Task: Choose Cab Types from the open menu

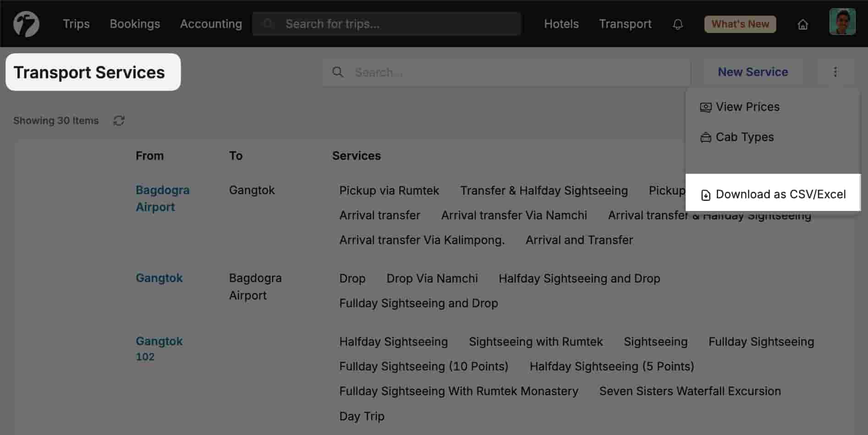Action: tap(745, 137)
